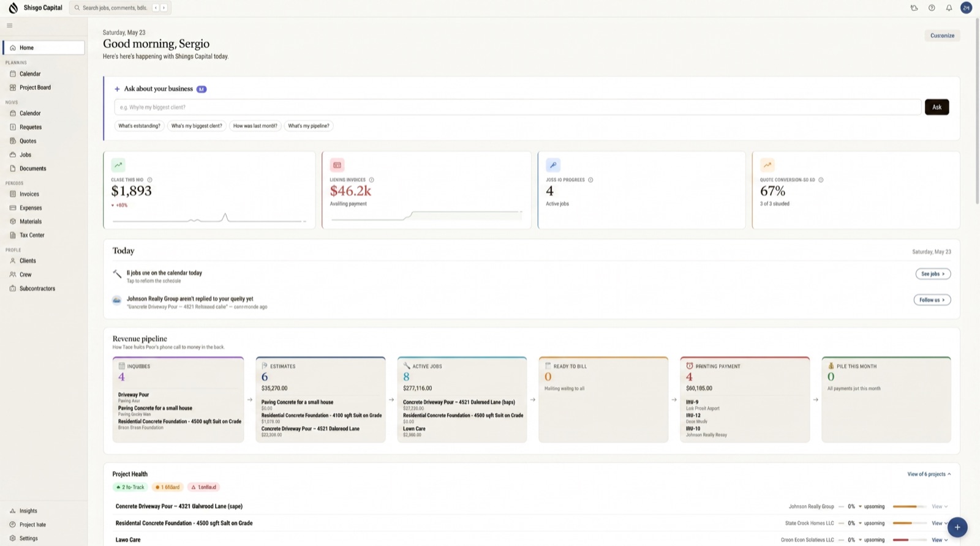Click the Insights chart icon
Screen dimensions: 980x546
pos(13,511)
